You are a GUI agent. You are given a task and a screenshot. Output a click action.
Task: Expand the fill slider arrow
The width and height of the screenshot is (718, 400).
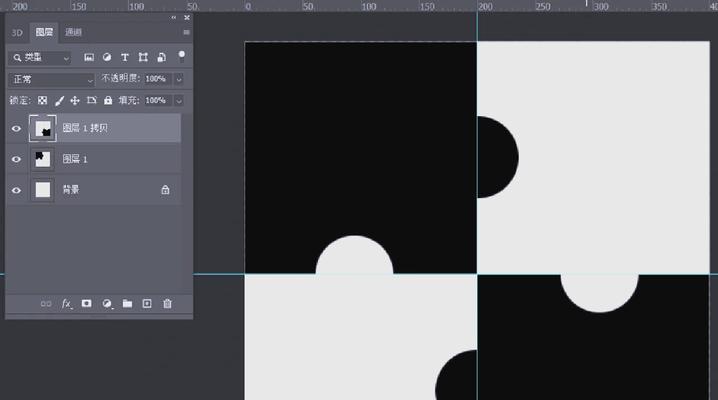point(179,101)
